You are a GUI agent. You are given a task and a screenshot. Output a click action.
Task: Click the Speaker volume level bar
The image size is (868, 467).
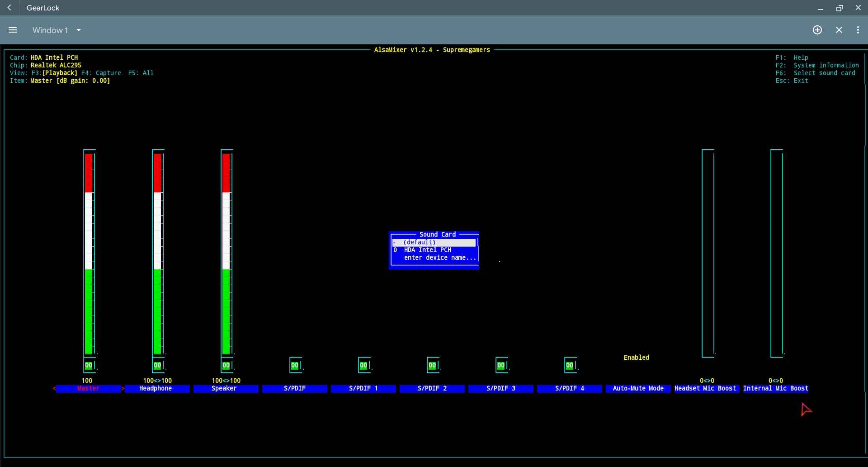226,253
